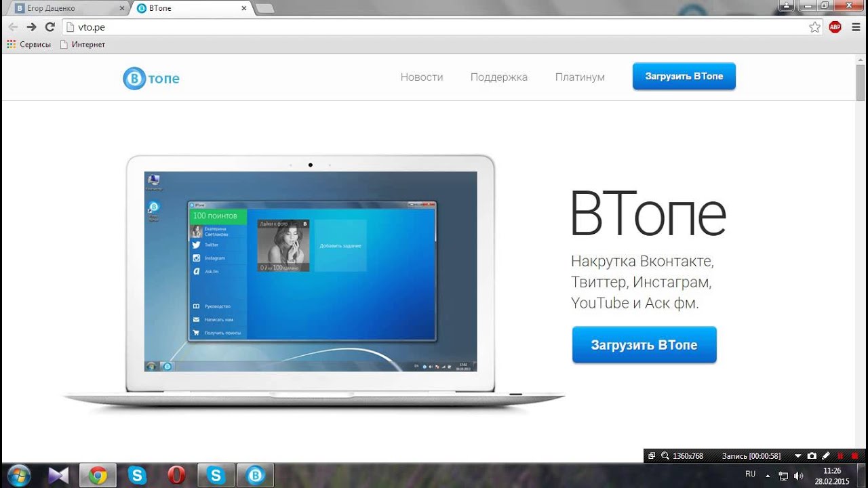Open the volume speaker tray icon

coord(798,476)
